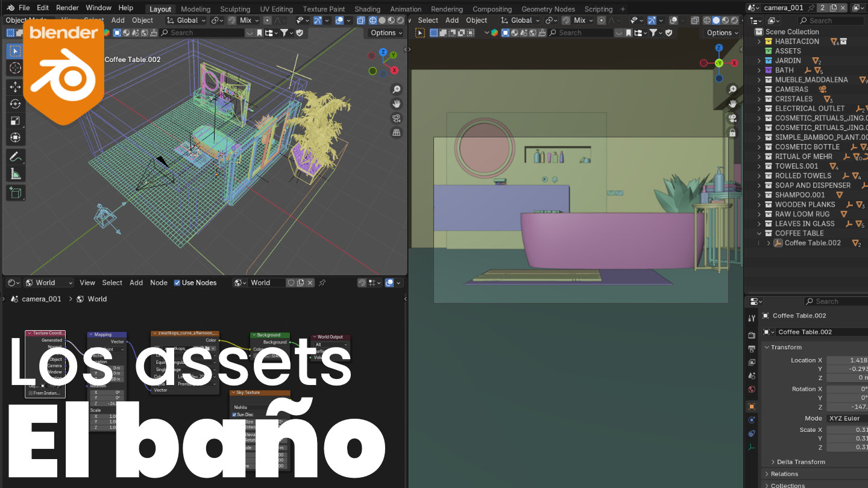Image resolution: width=868 pixels, height=488 pixels.
Task: Toggle camera view icon in the right viewport
Action: (x=732, y=118)
